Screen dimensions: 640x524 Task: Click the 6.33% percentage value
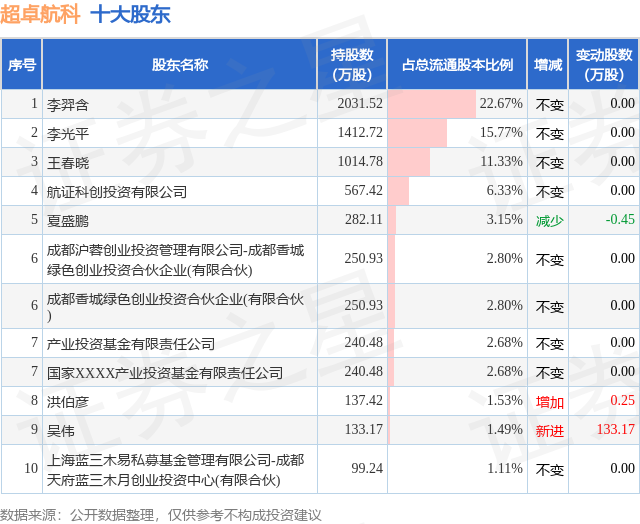pos(504,190)
